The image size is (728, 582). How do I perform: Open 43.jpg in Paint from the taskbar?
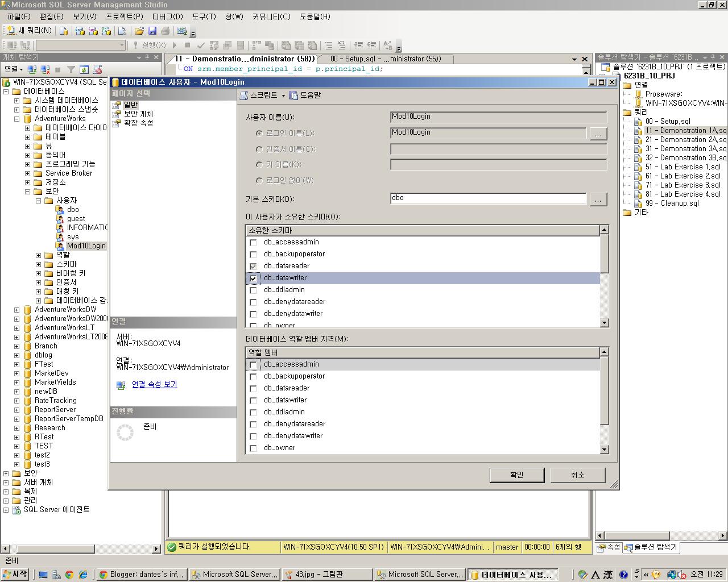pyautogui.click(x=327, y=574)
